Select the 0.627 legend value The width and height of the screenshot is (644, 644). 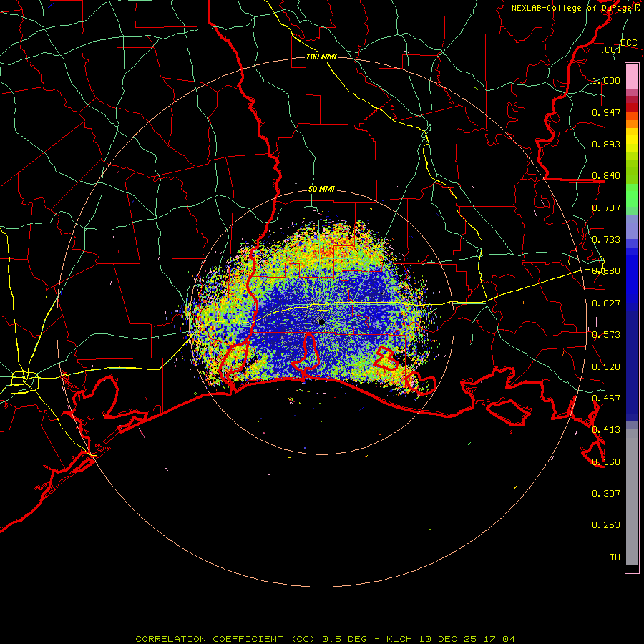(606, 303)
